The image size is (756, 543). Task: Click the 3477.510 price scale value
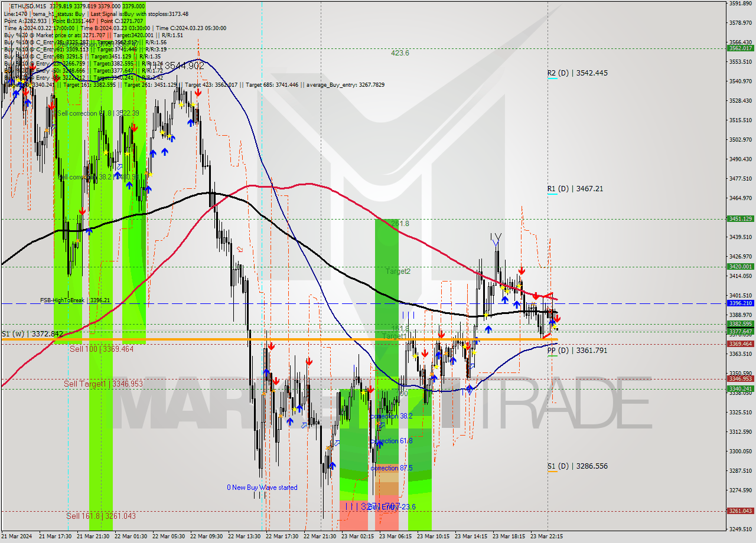coord(739,178)
